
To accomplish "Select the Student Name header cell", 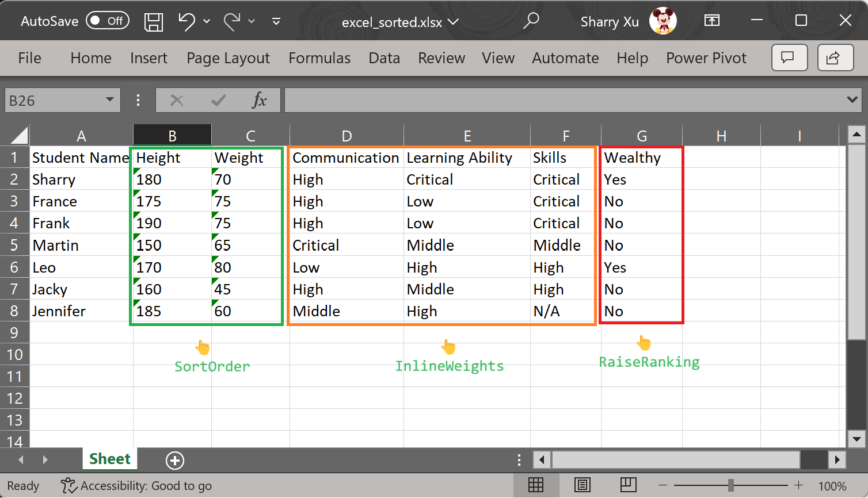I will pos(81,158).
